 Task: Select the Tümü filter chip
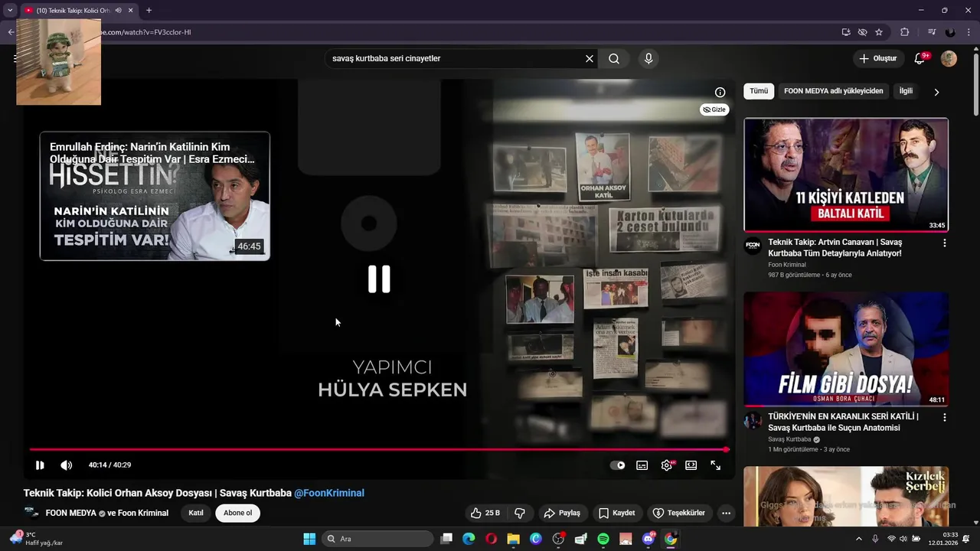click(x=759, y=91)
